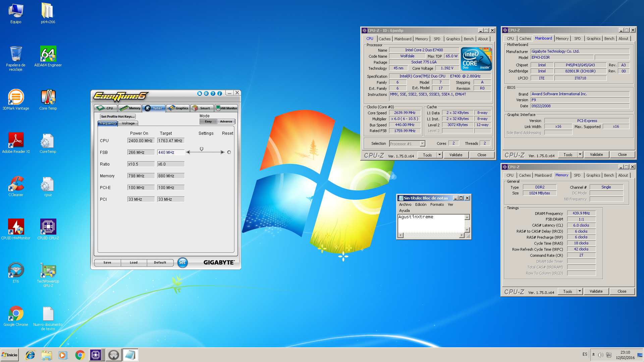Click the Notepad text area
Screen dimensions: 644x362
[x=431, y=223]
